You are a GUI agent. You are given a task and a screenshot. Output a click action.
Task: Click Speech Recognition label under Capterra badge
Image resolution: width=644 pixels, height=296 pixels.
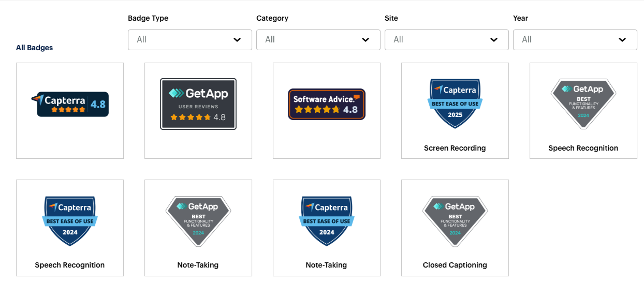coord(70,265)
